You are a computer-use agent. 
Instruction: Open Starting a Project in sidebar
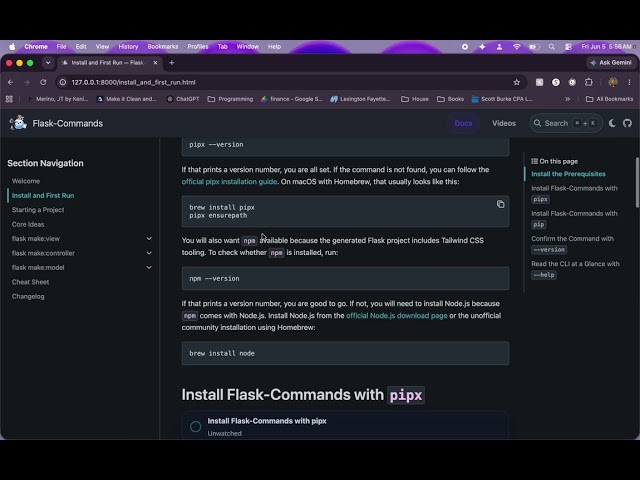coord(38,210)
